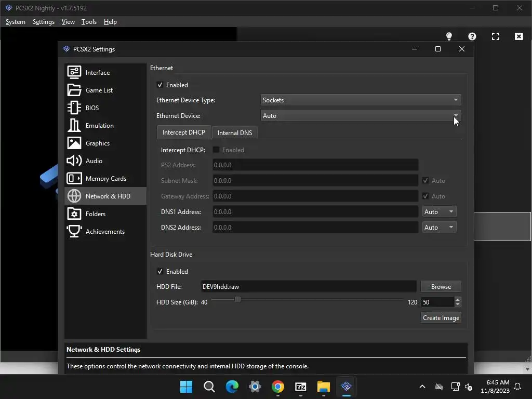Screen dimensions: 532x399
Task: Click the help question mark icon
Action: point(472,36)
